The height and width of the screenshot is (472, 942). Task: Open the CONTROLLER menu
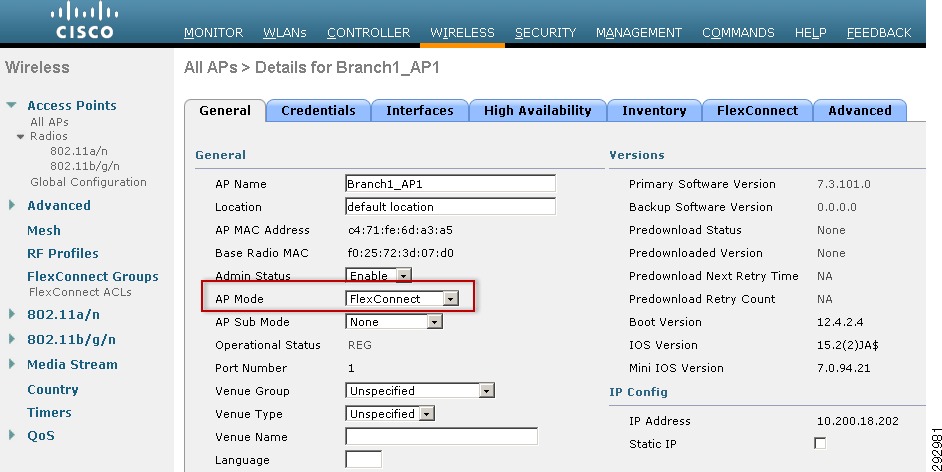click(368, 33)
